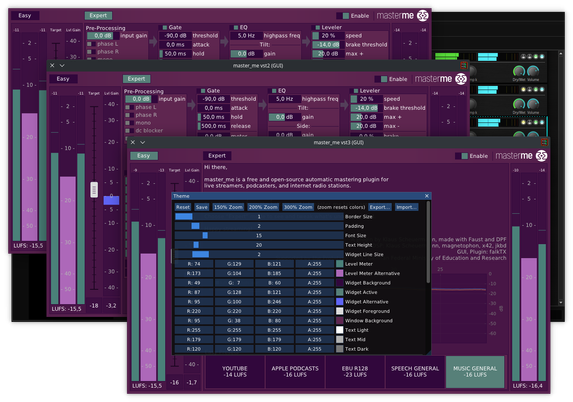This screenshot has width=573, height=402.
Task: Toggle the Leveler section checkbox in vst2 window
Action: (356, 91)
